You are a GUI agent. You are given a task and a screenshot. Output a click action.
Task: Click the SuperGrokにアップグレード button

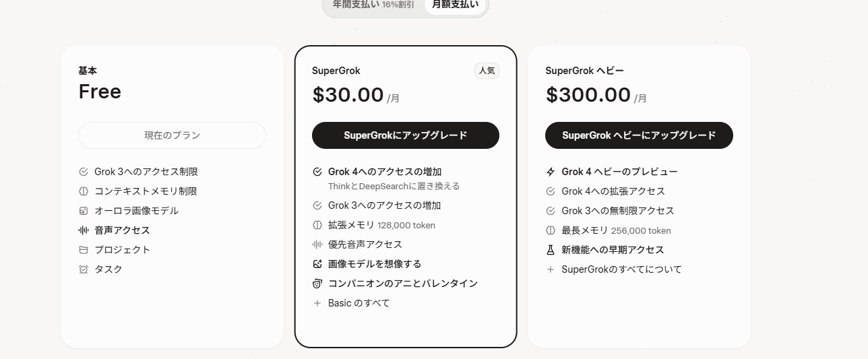click(405, 135)
